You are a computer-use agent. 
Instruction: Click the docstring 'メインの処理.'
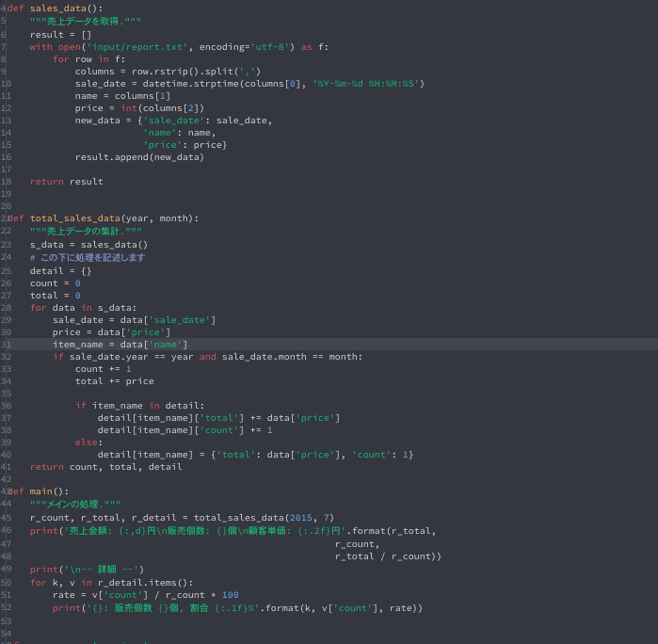pos(75,504)
